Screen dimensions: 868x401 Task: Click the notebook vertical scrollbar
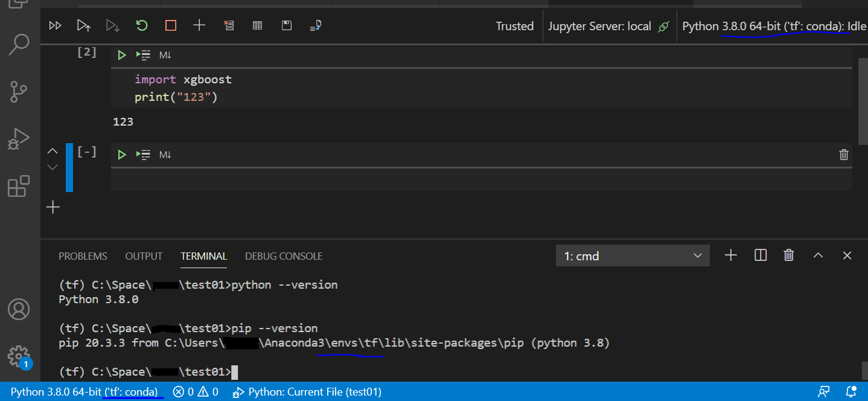[863, 100]
